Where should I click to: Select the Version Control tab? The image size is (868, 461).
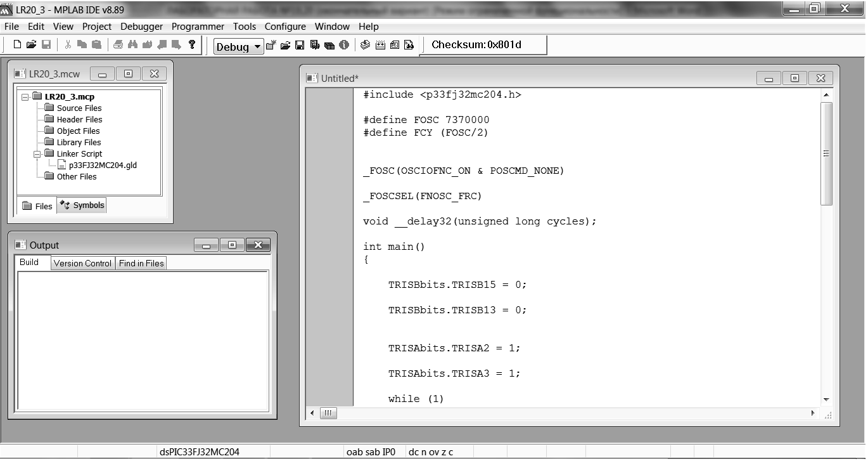[82, 263]
